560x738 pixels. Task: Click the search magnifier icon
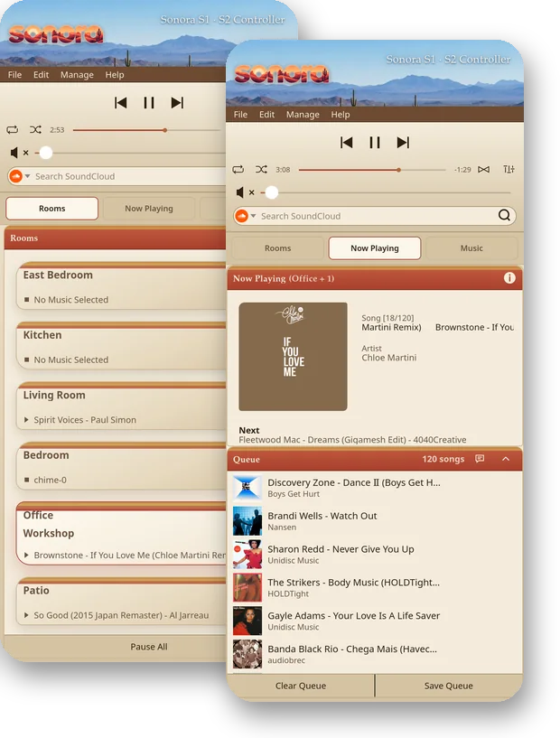(504, 215)
